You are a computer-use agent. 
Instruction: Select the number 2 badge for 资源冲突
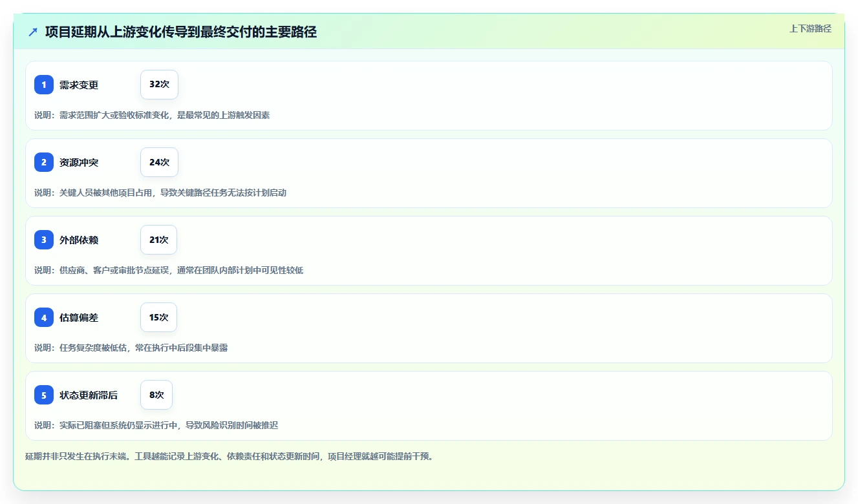(44, 162)
